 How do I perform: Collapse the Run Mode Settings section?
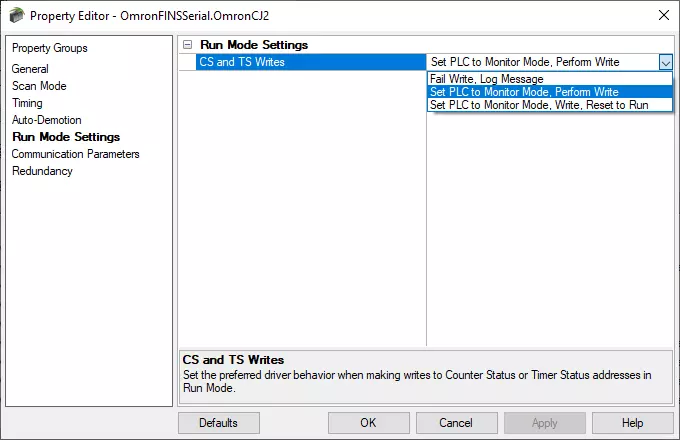pos(187,45)
